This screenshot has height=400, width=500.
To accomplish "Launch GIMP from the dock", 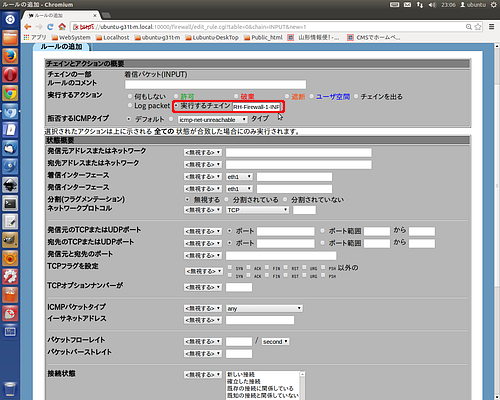I will pyautogui.click(x=10, y=240).
